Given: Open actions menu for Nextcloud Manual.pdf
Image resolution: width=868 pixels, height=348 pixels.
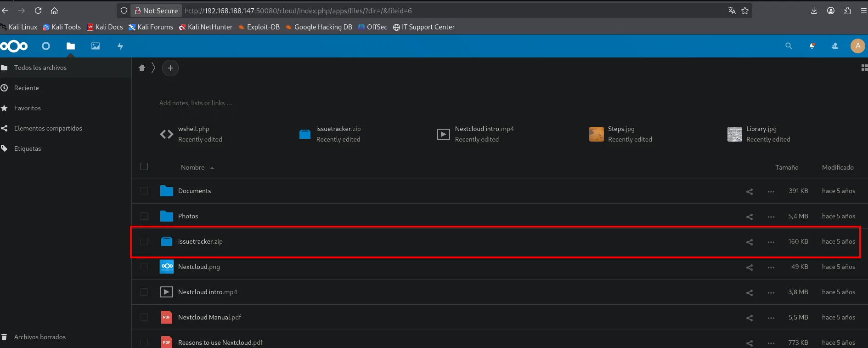Looking at the screenshot, I should [771, 318].
